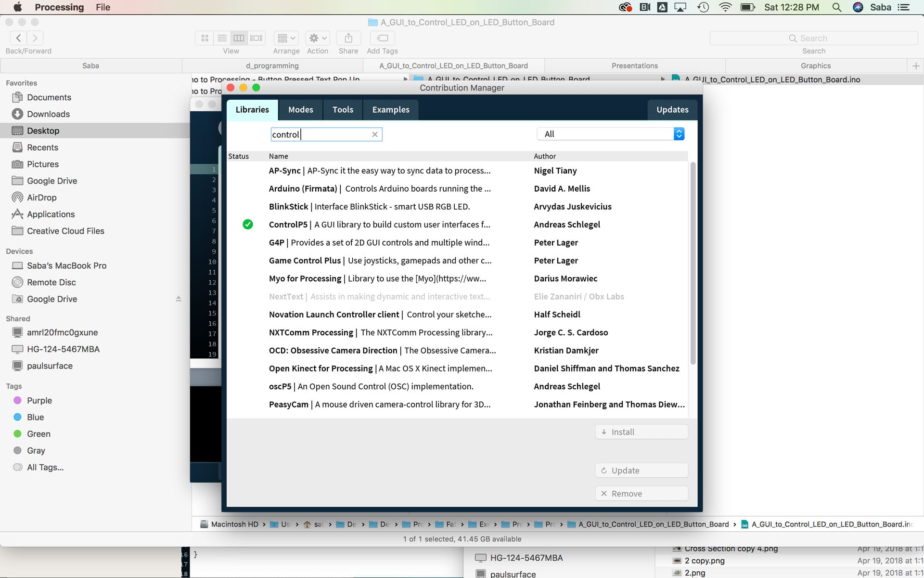Switch to the Tools tab

pyautogui.click(x=343, y=110)
